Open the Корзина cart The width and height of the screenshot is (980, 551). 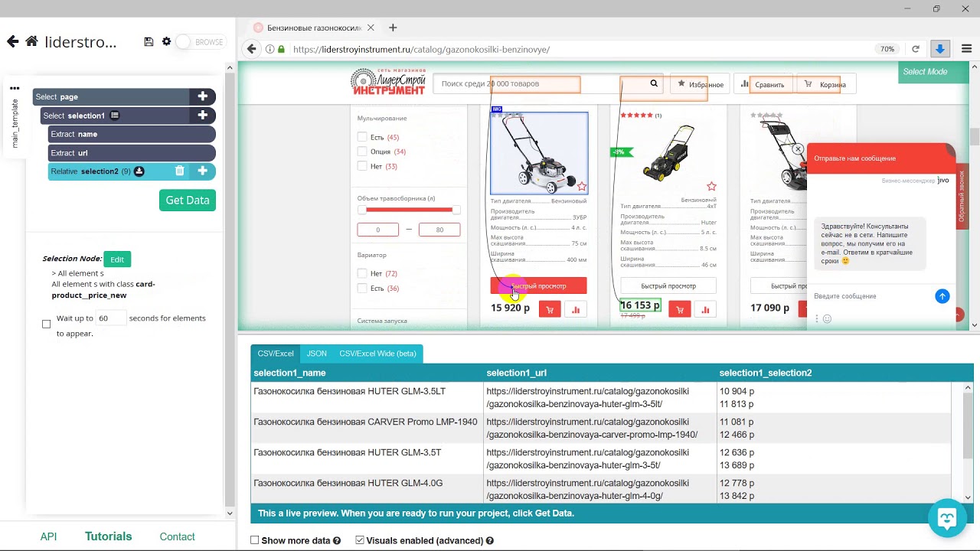[826, 84]
